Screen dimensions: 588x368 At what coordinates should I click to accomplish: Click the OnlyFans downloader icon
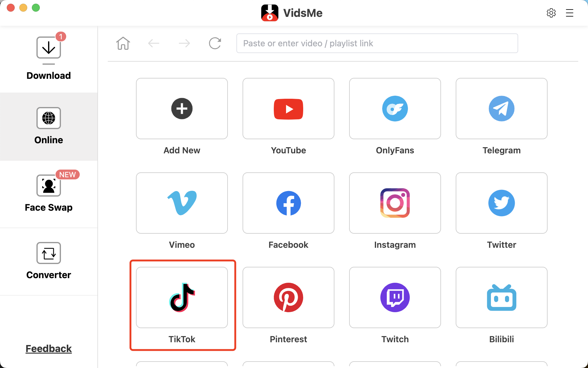395,108
